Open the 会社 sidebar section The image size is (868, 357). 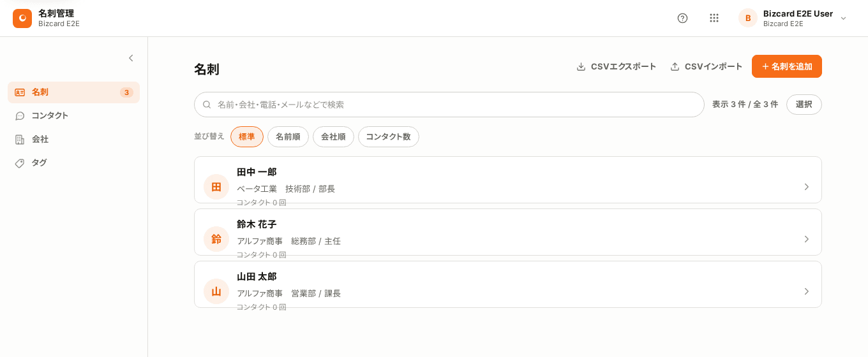[73, 139]
